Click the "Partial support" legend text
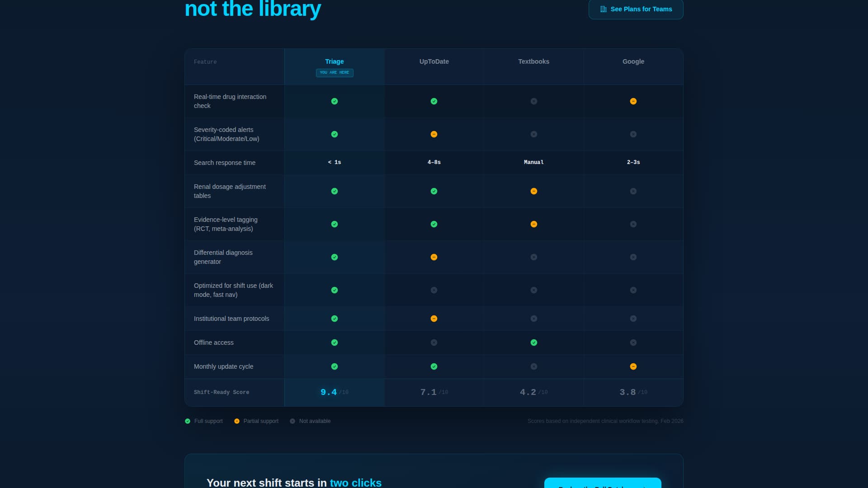 pos(261,421)
